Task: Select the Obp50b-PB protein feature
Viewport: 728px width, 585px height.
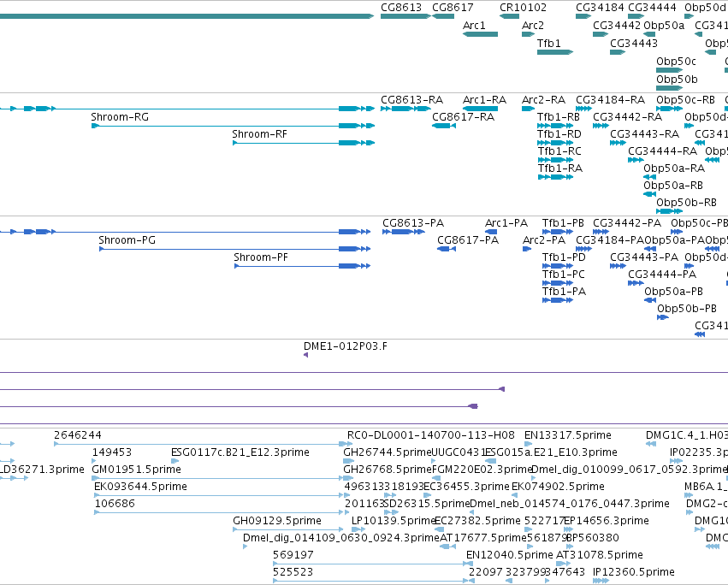Action: [662, 317]
